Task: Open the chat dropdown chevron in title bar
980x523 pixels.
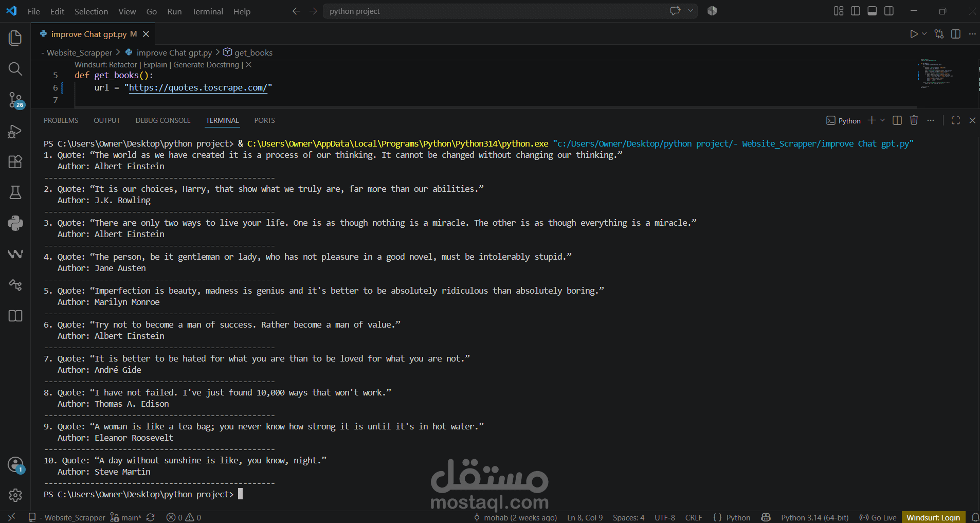Action: tap(691, 11)
